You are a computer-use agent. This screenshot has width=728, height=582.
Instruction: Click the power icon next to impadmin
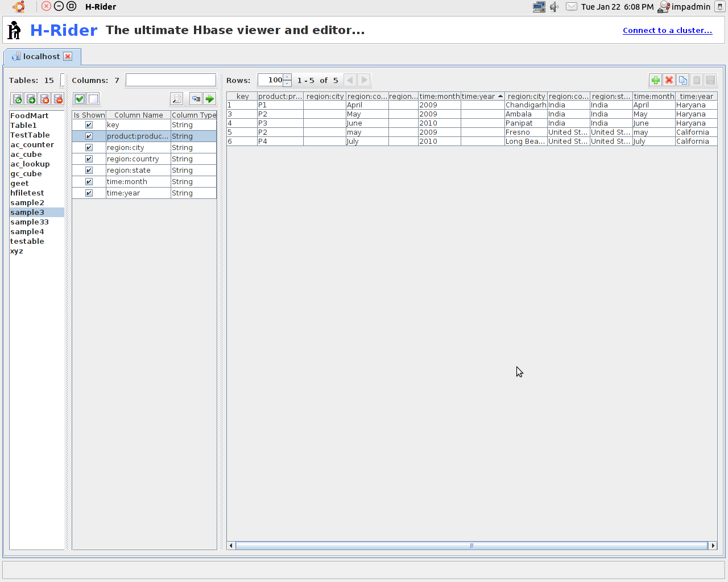coord(719,7)
